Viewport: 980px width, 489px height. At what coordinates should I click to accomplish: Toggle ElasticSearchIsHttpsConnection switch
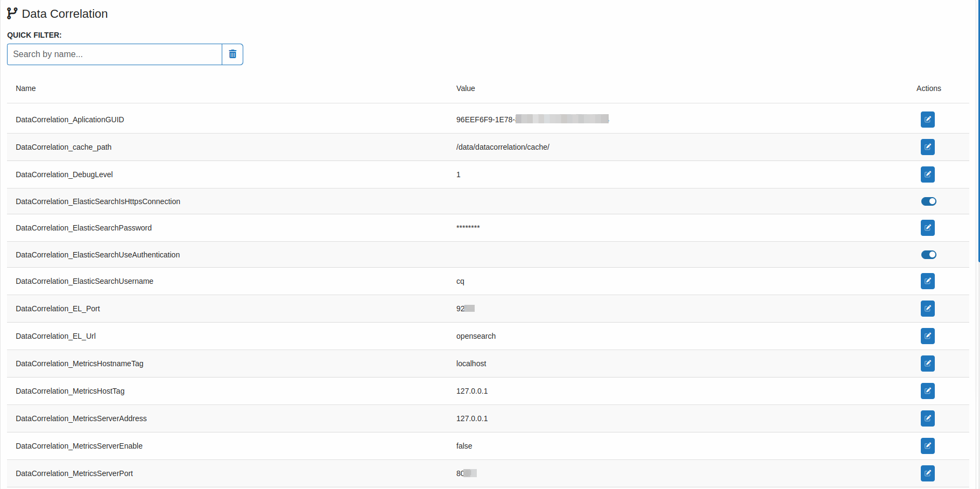click(928, 201)
